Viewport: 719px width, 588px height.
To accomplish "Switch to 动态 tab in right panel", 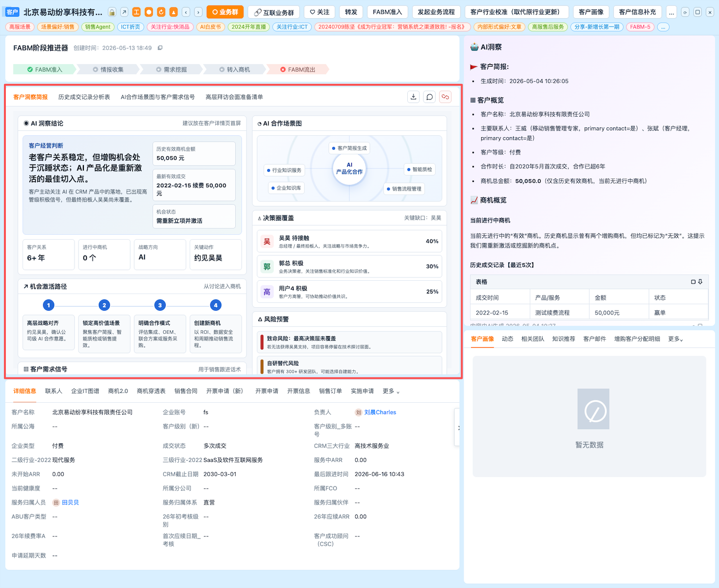I will [x=508, y=339].
